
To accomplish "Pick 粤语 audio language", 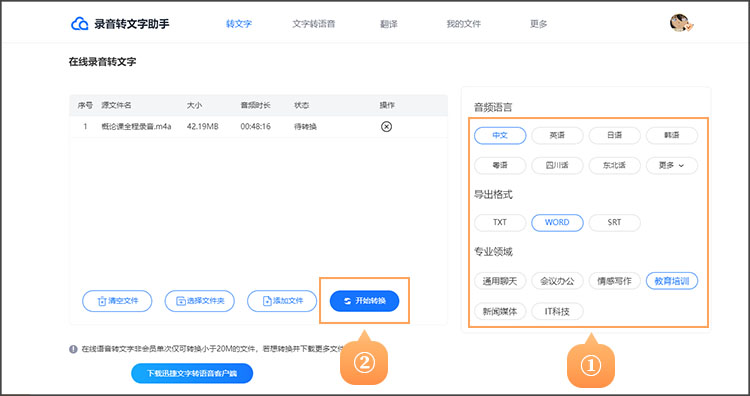I will click(x=500, y=165).
